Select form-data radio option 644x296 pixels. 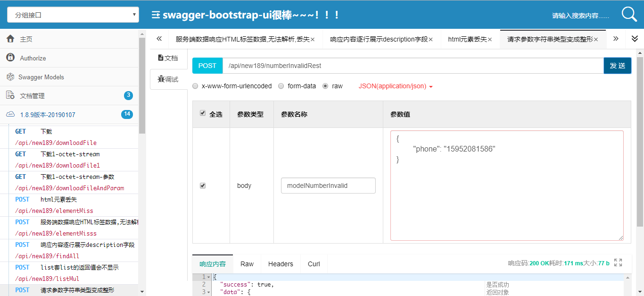coord(281,86)
